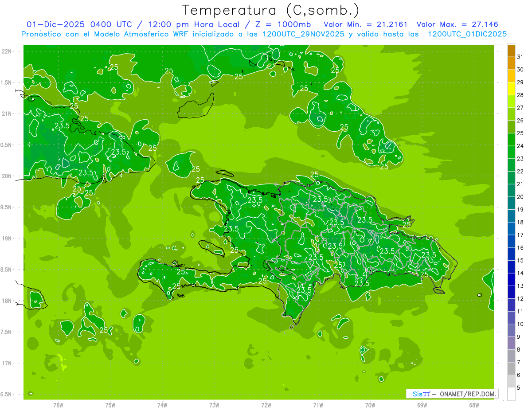532x411 pixels.
Task: Pick the blue legend band between 15 and 16
Action: coord(512,254)
